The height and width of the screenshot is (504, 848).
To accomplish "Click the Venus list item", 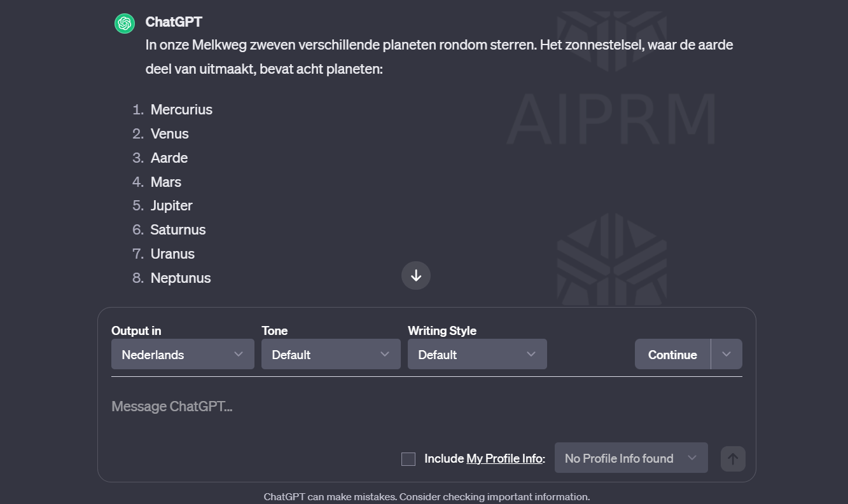I will click(x=170, y=133).
